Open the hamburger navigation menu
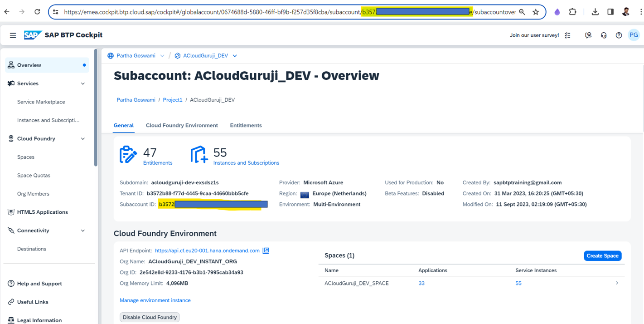The width and height of the screenshot is (644, 324). coord(13,35)
